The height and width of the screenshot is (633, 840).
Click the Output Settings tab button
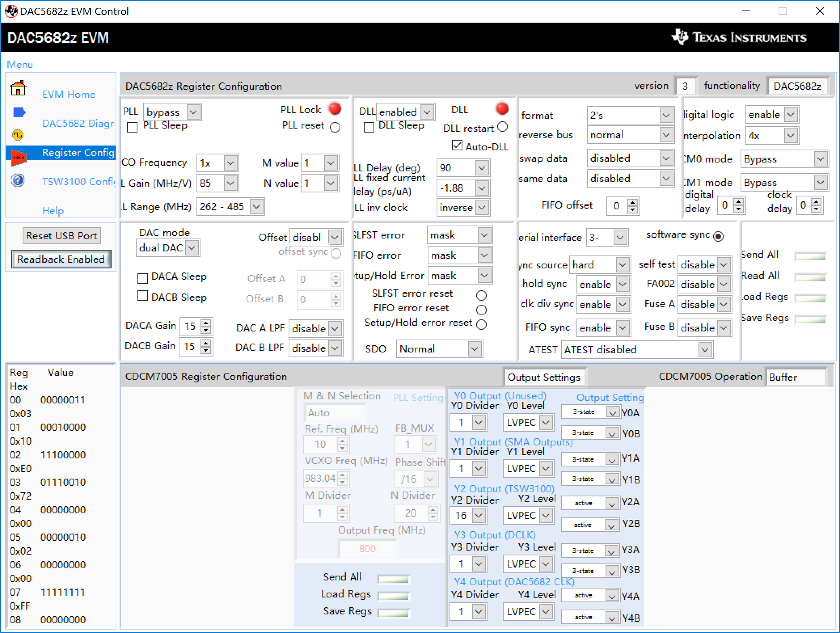[x=544, y=377]
